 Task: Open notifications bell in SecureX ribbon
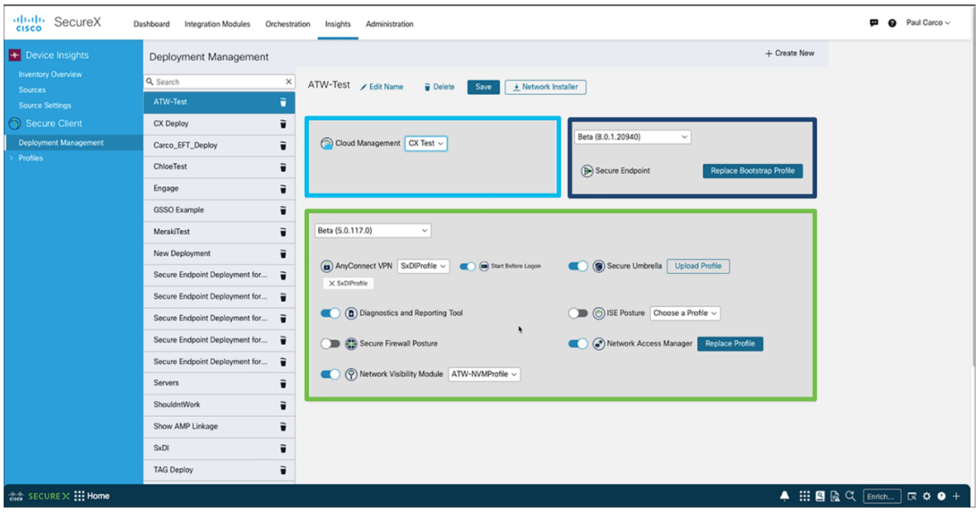coord(785,497)
